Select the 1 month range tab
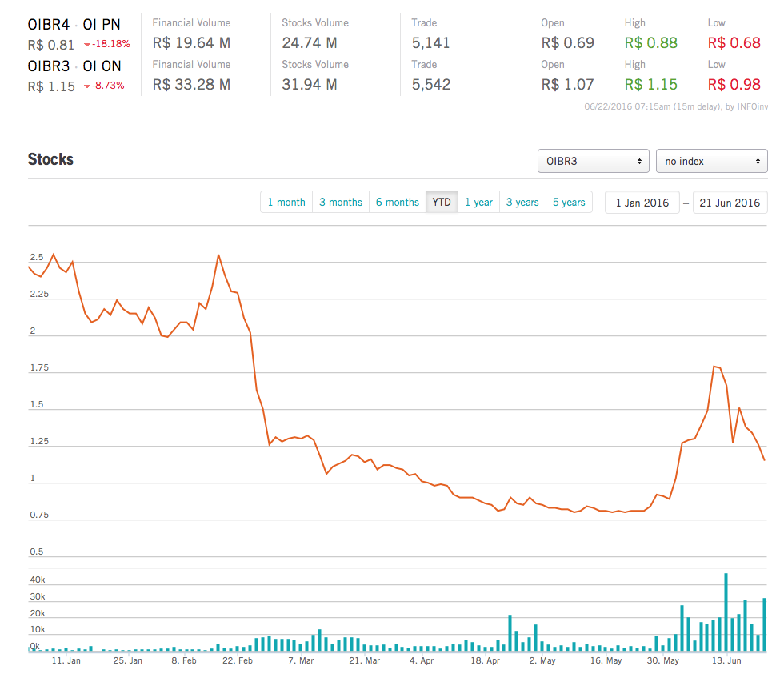784x678 pixels. pos(286,203)
